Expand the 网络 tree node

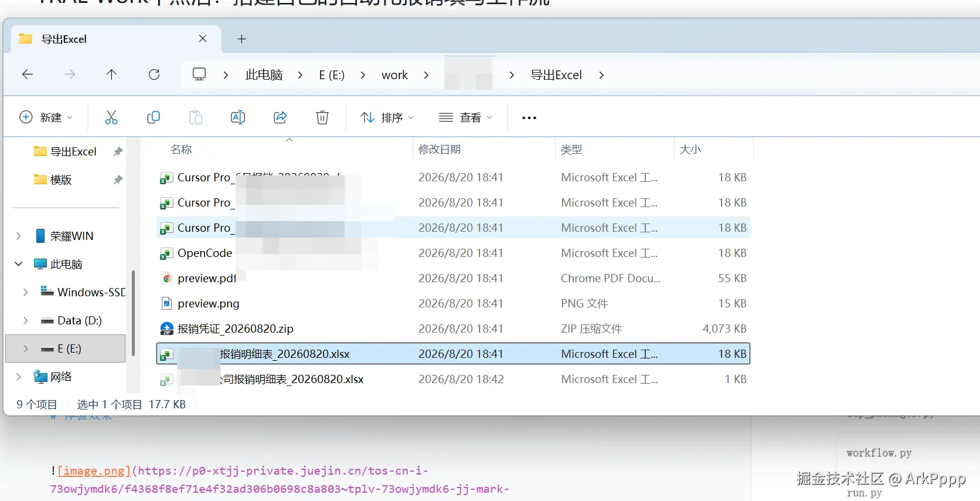19,377
